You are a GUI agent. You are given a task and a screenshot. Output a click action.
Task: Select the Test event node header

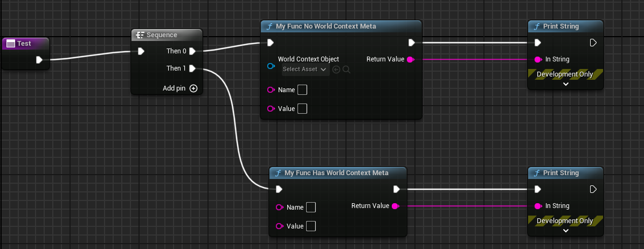[x=25, y=44]
